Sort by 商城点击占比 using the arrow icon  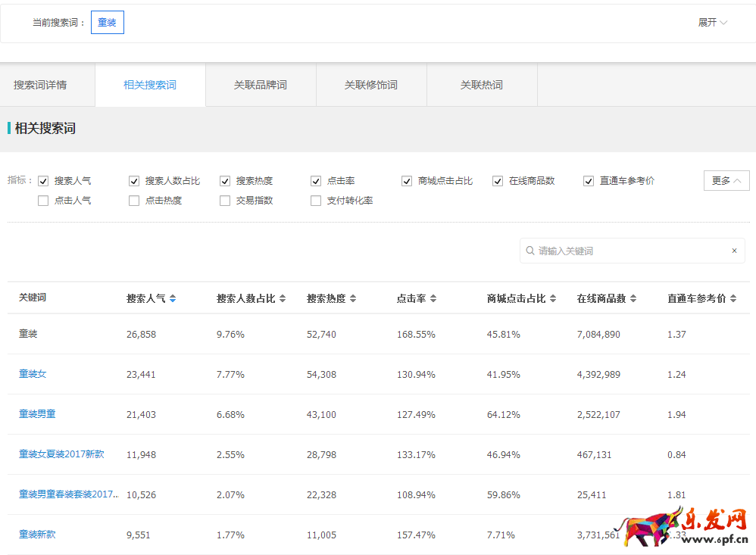point(551,298)
